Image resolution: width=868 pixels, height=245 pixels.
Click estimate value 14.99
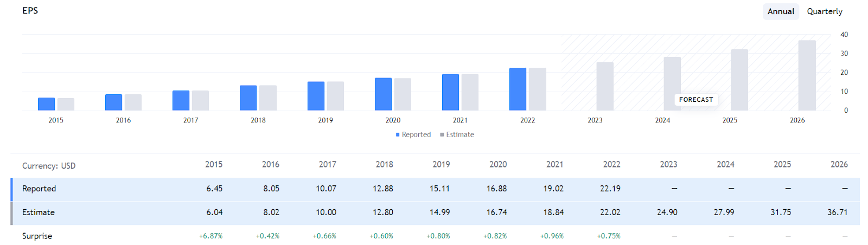[x=439, y=212]
